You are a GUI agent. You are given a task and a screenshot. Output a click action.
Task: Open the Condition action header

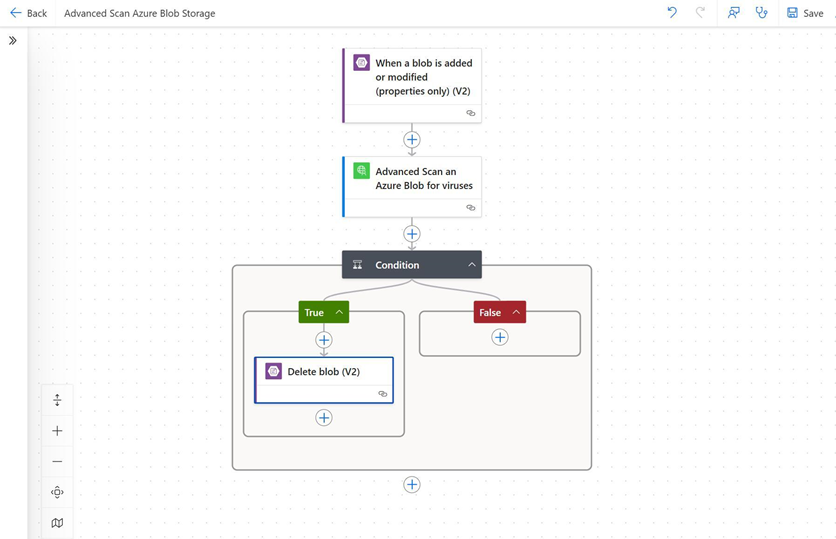[412, 264]
